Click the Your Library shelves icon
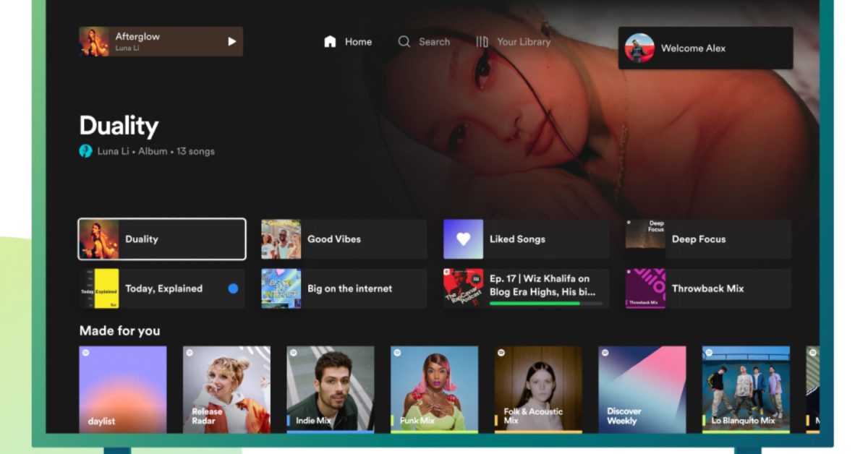 click(482, 42)
